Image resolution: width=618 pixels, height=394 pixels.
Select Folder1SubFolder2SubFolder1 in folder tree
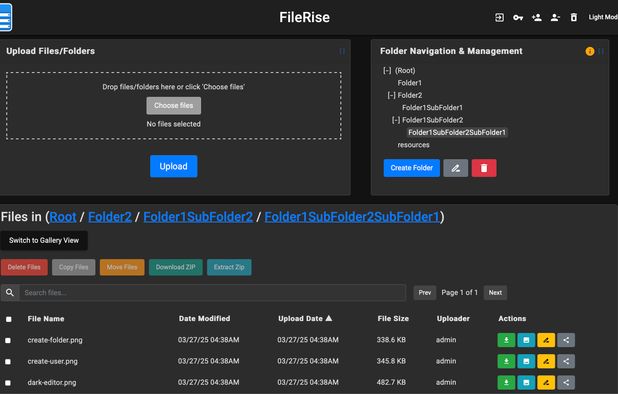click(x=457, y=132)
